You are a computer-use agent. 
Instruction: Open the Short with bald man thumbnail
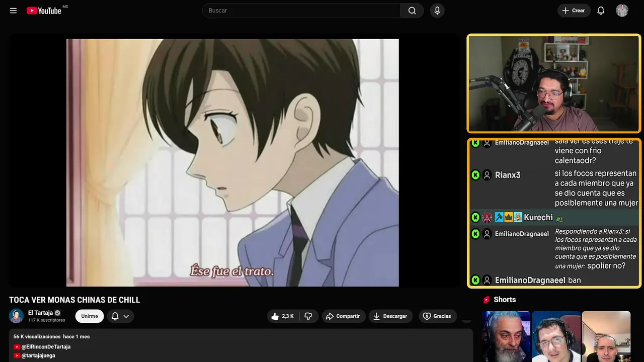(x=606, y=336)
